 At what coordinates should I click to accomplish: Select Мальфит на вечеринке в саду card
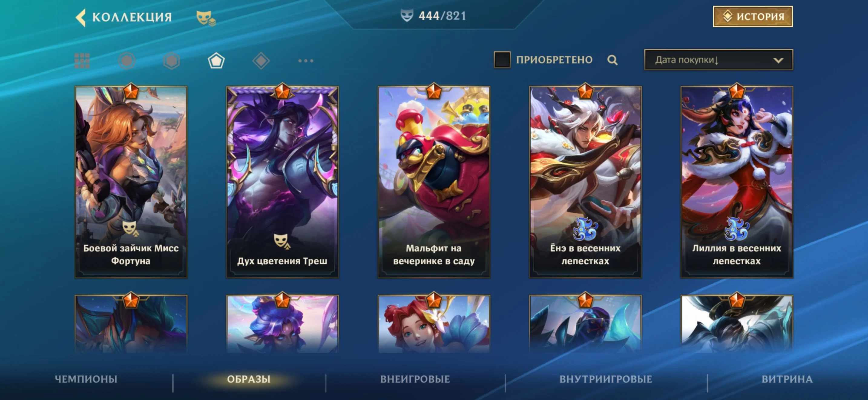(x=434, y=182)
